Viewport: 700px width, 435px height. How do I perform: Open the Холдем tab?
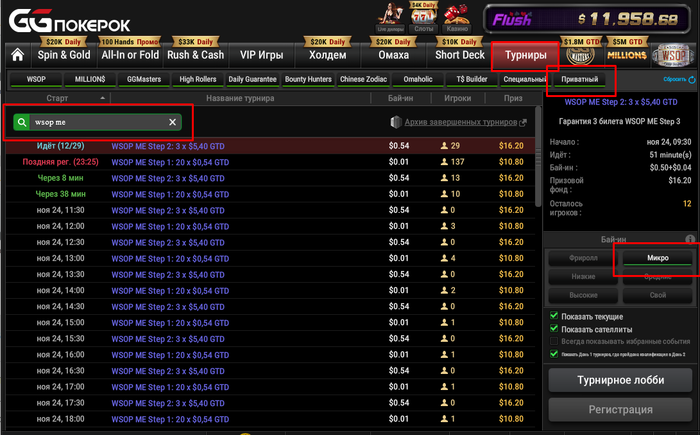[x=327, y=55]
